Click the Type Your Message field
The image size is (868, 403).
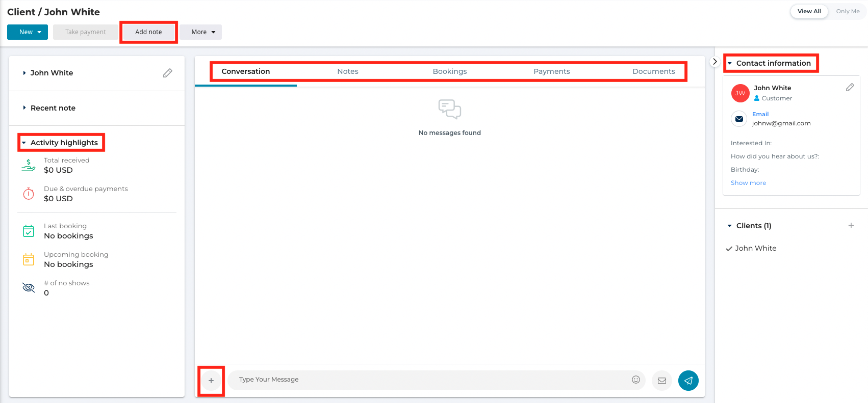click(x=428, y=380)
